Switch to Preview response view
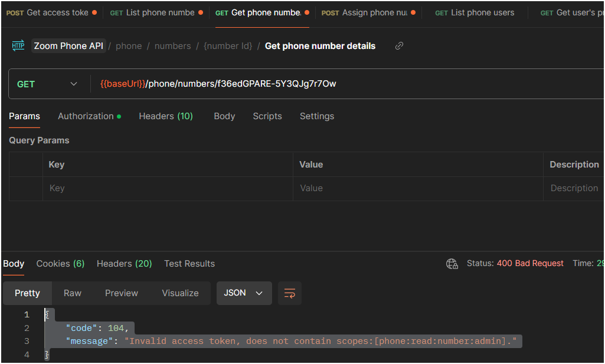Viewport: 605px width, 364px height. (122, 293)
